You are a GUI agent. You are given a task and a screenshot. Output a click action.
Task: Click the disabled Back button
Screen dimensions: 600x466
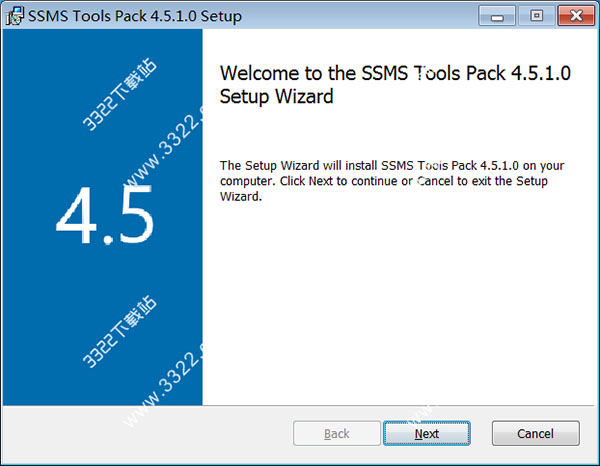(x=337, y=433)
